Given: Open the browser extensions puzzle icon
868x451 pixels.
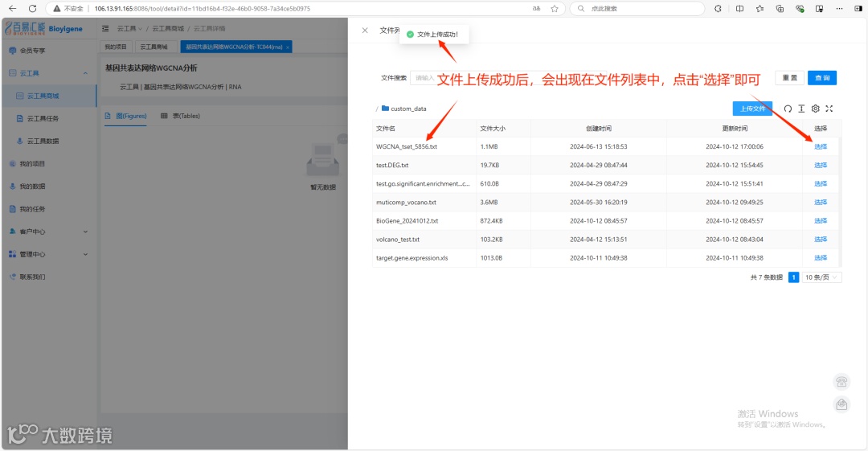Looking at the screenshot, I should click(x=718, y=8).
